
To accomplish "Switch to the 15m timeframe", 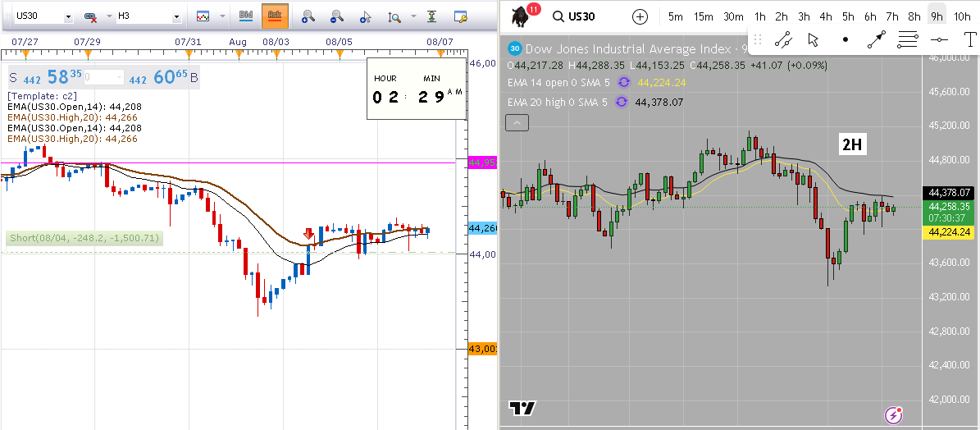I will point(703,16).
